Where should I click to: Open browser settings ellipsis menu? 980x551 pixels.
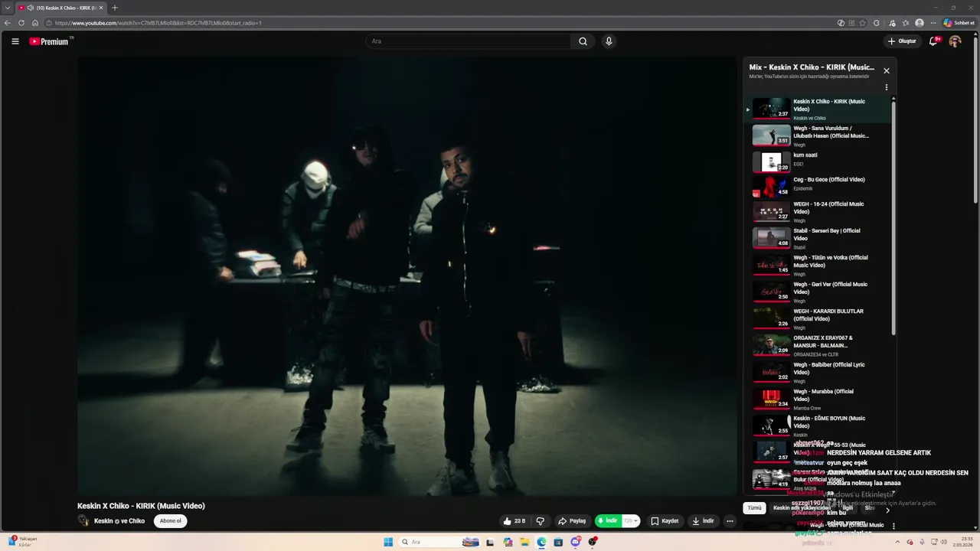click(x=933, y=23)
